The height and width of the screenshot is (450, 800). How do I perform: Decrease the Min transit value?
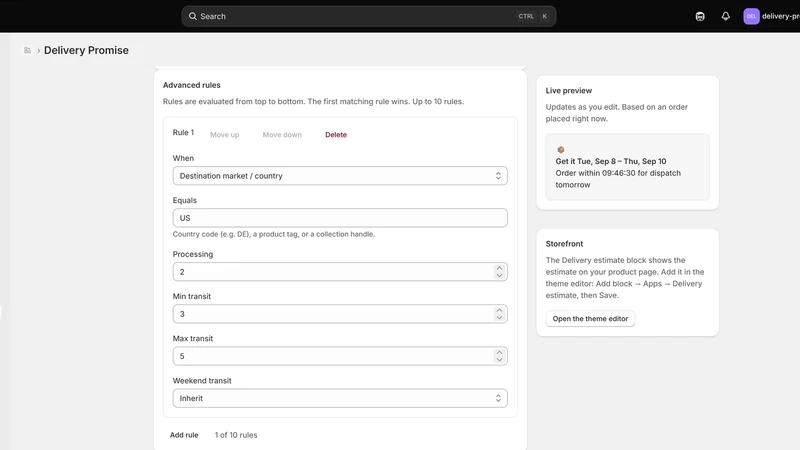[x=499, y=318]
